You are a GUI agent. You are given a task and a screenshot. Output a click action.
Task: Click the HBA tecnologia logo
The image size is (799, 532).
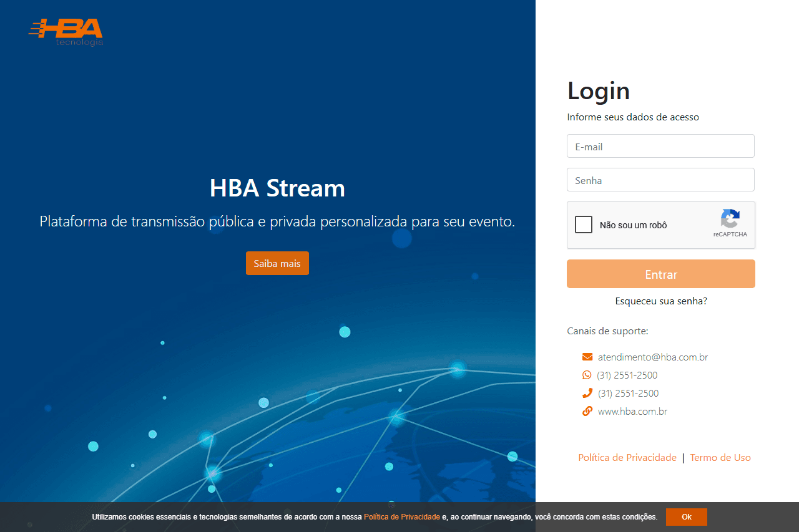tap(66, 32)
